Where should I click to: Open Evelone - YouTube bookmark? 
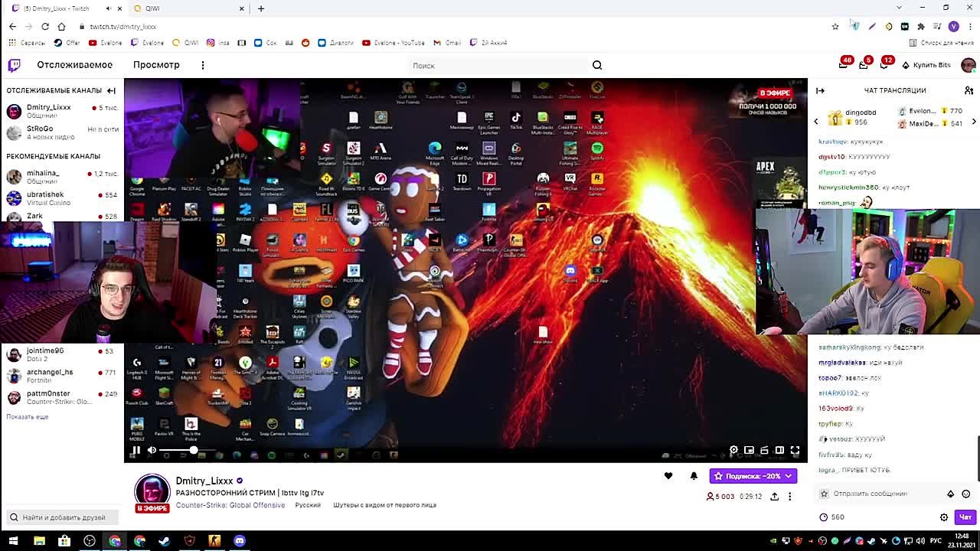click(394, 43)
